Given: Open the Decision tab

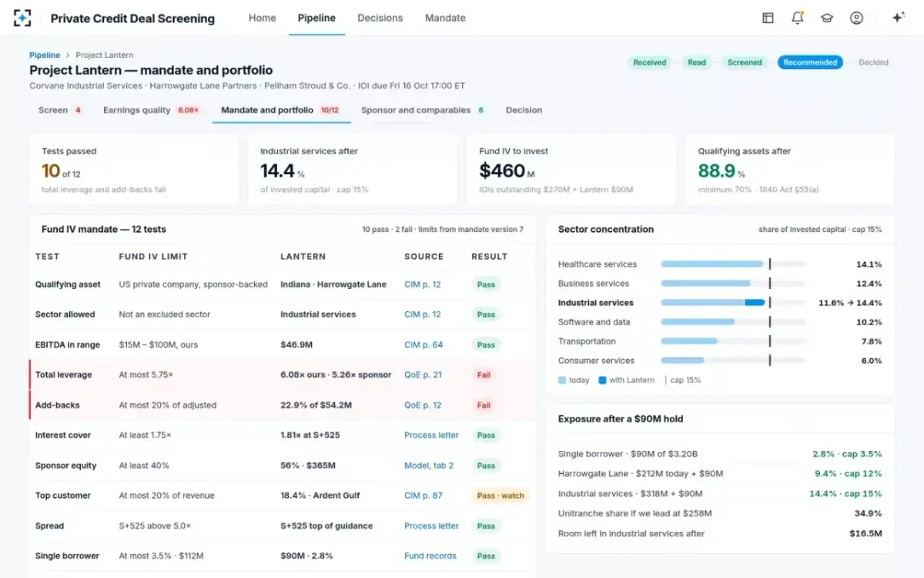Looking at the screenshot, I should pyautogui.click(x=524, y=110).
